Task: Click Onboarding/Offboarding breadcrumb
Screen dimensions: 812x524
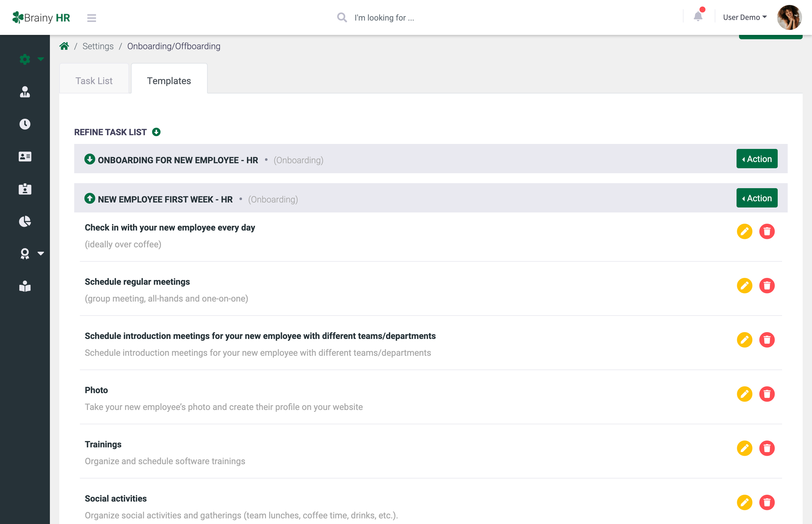Action: click(174, 46)
